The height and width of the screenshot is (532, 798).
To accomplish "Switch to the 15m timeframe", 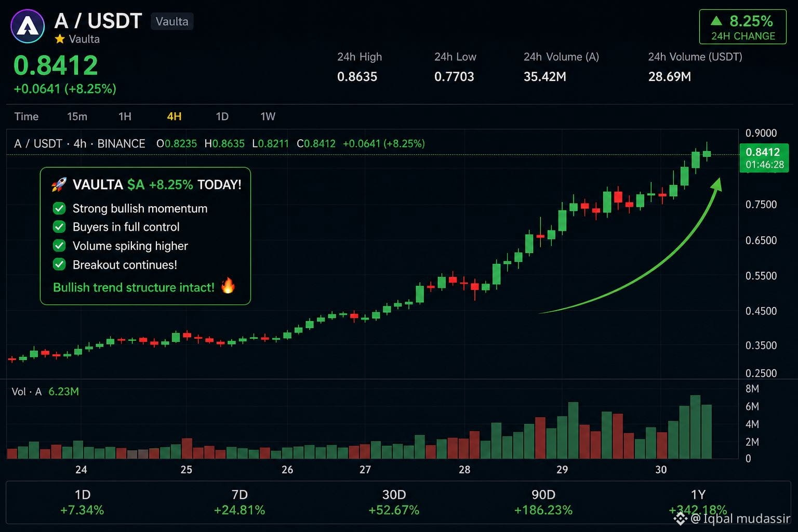I will pos(77,116).
